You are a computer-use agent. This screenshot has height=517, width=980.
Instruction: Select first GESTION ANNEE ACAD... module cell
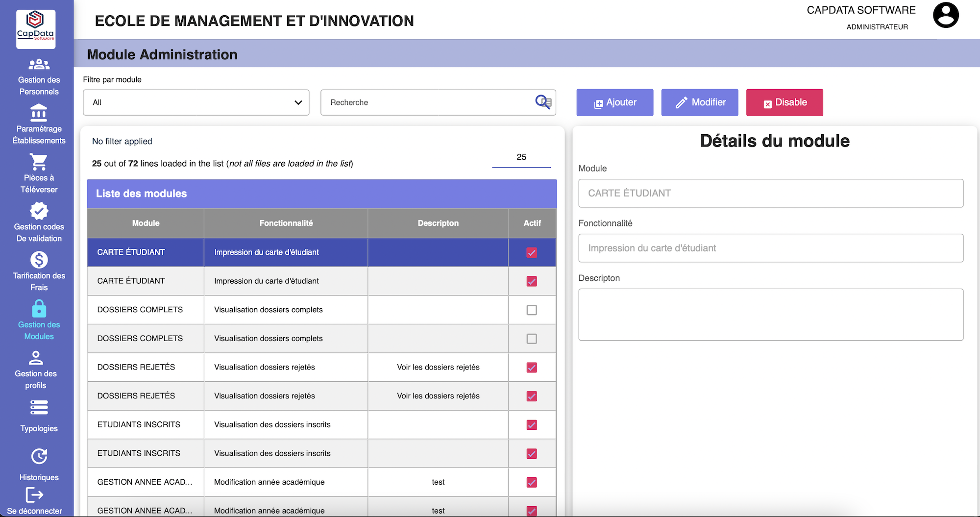[x=146, y=482]
